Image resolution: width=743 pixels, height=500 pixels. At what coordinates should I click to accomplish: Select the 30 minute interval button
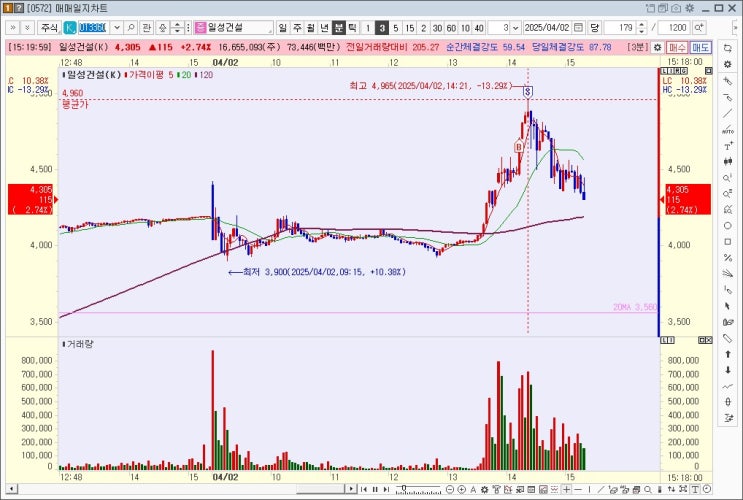(x=437, y=28)
